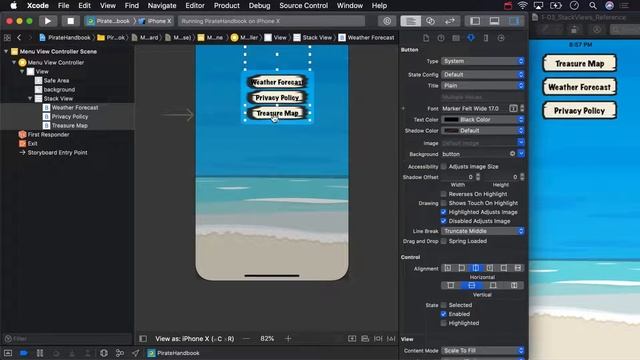Enable the Spring Loaded checkbox
The width and height of the screenshot is (640, 360).
pyautogui.click(x=444, y=241)
